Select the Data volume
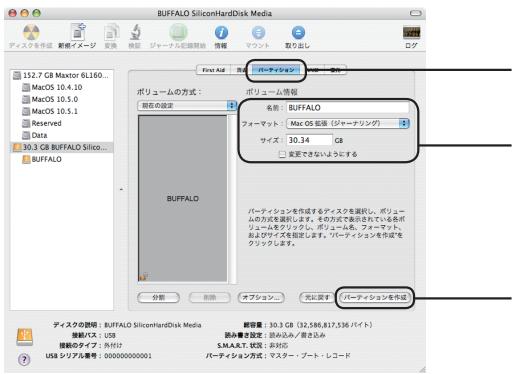 pyautogui.click(x=62, y=135)
